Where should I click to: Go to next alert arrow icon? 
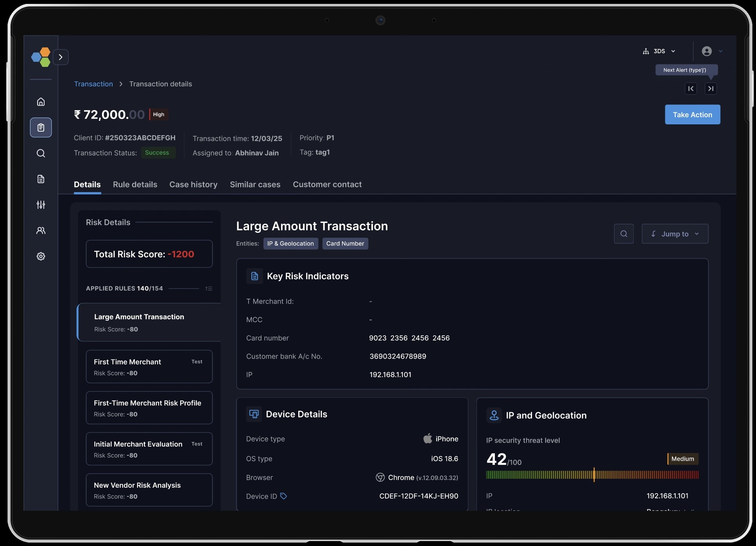click(711, 89)
